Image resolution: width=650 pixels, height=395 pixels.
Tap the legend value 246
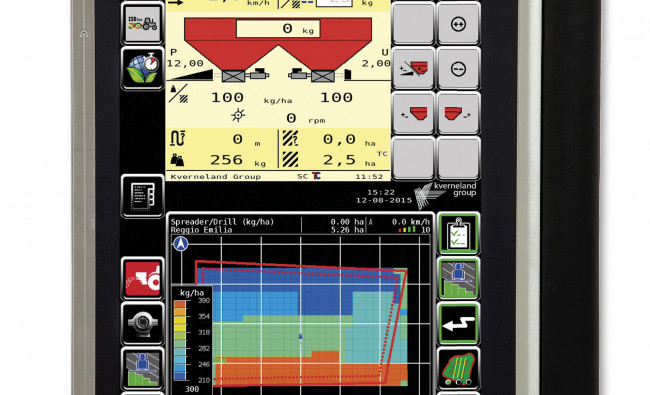(204, 364)
